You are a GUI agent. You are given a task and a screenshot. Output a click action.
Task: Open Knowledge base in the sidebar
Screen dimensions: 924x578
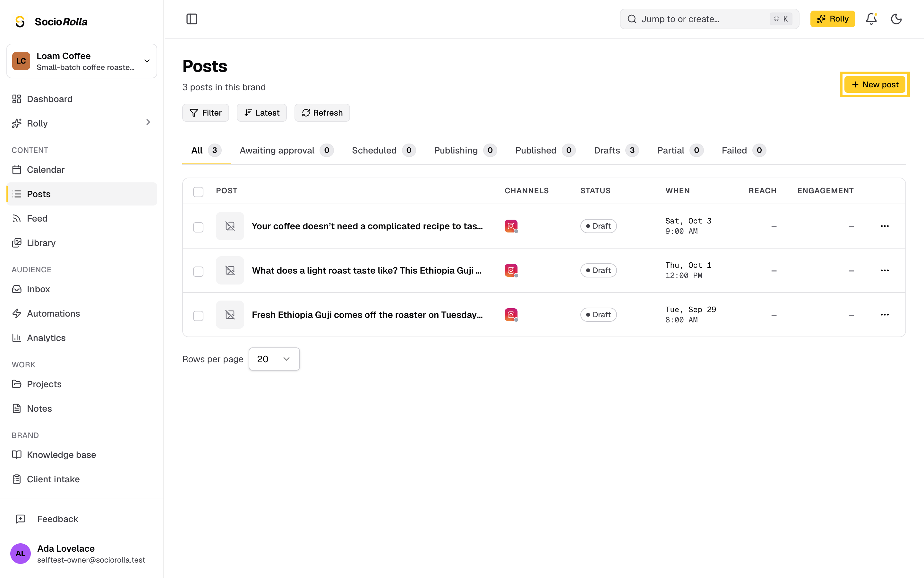tap(82, 454)
